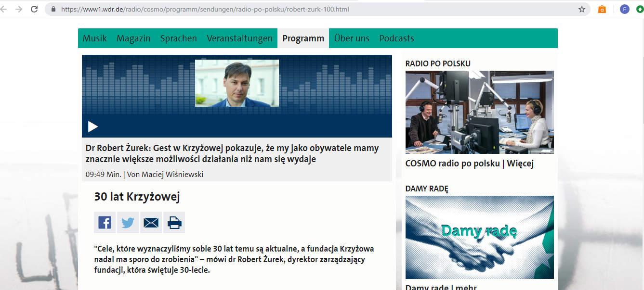
Task: Click the DAMY RADĘ section heading
Action: tap(427, 189)
